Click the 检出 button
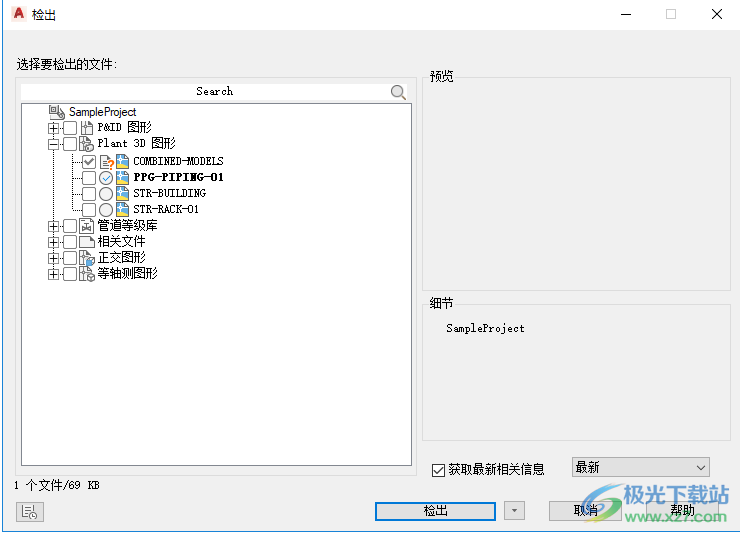This screenshot has height=533, width=740. 435,511
